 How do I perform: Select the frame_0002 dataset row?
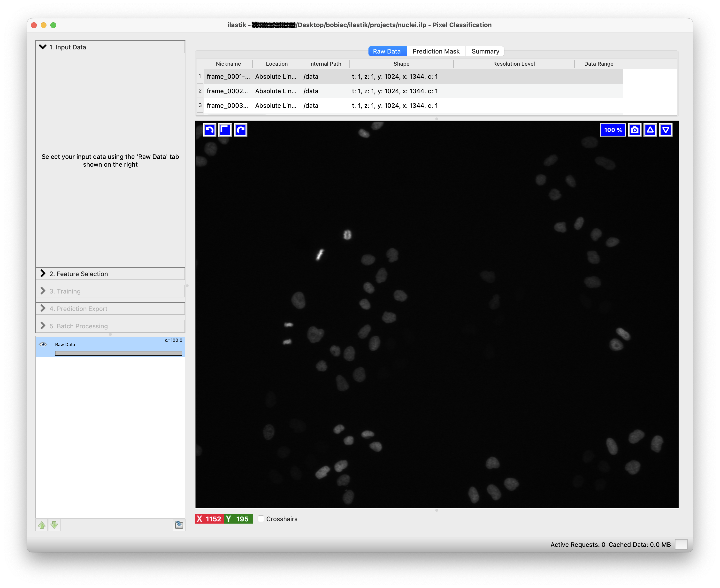[x=227, y=91]
